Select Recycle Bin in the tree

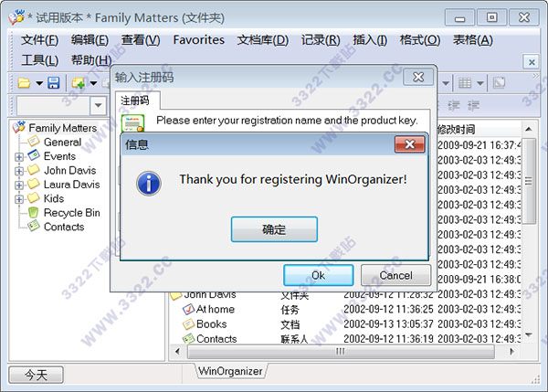72,213
